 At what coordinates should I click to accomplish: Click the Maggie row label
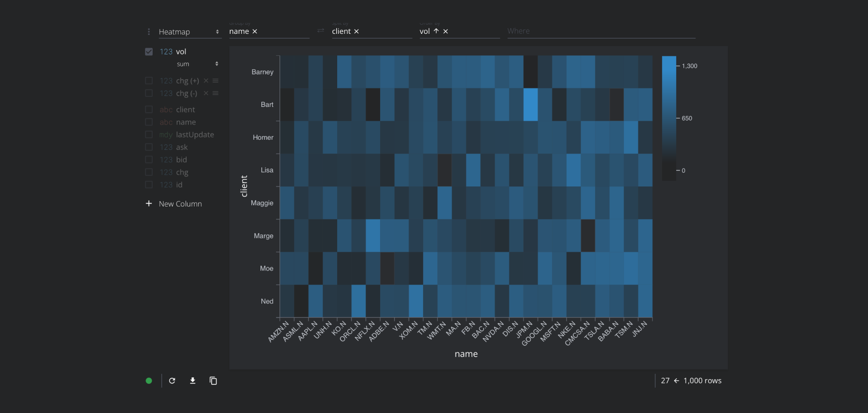coord(262,203)
